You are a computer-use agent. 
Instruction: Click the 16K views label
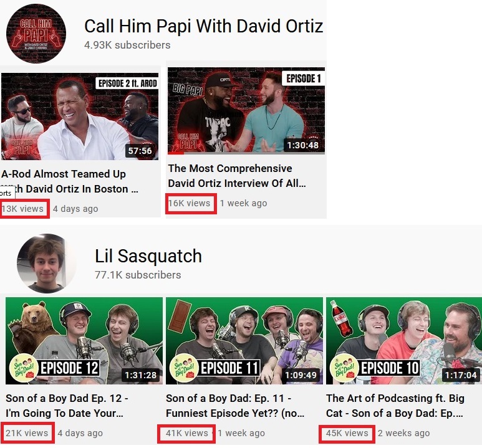(x=190, y=203)
